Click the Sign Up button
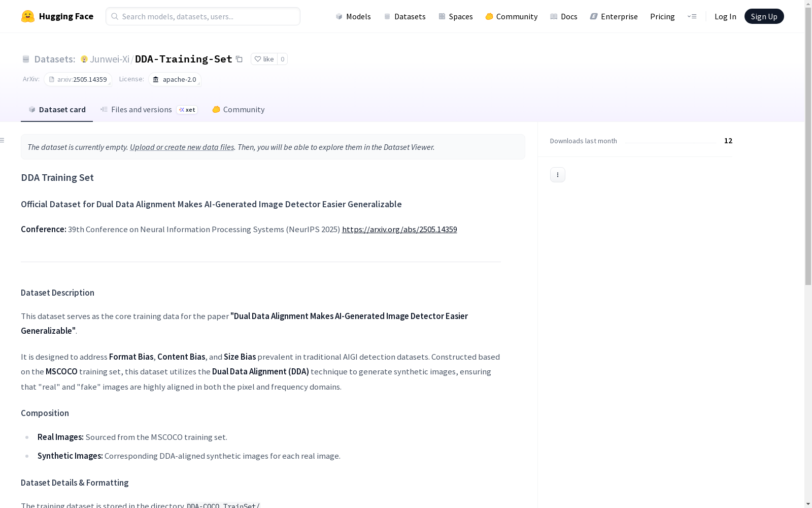The height and width of the screenshot is (508, 812). (x=764, y=16)
